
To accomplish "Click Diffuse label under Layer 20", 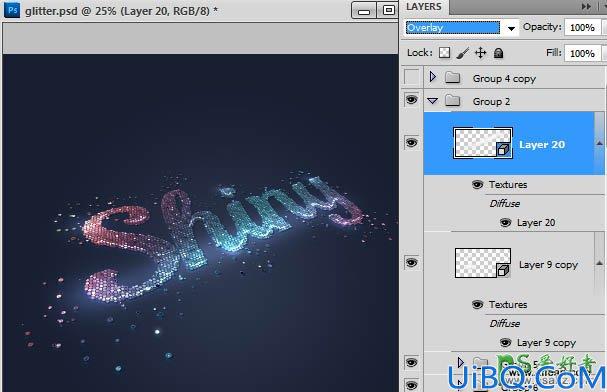I will point(504,204).
